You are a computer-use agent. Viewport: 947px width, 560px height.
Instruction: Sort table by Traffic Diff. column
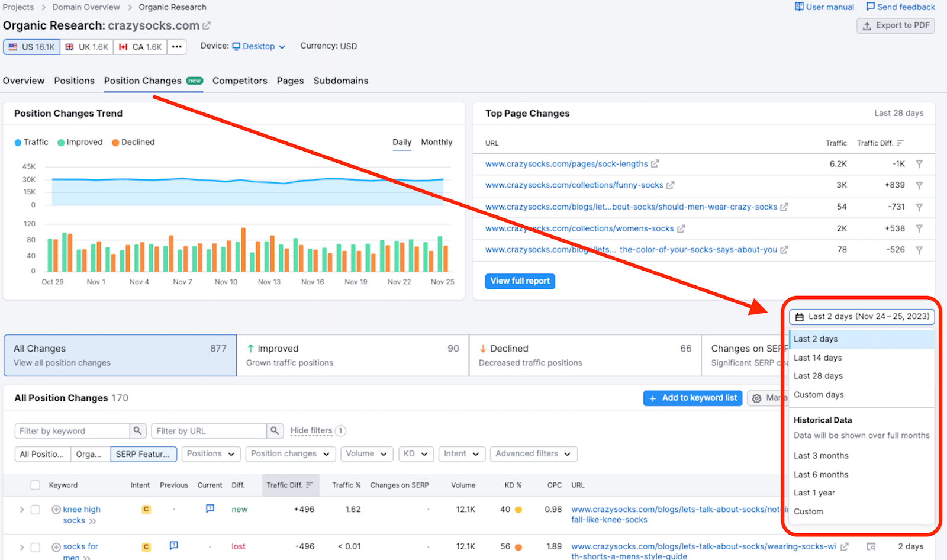tap(290, 485)
